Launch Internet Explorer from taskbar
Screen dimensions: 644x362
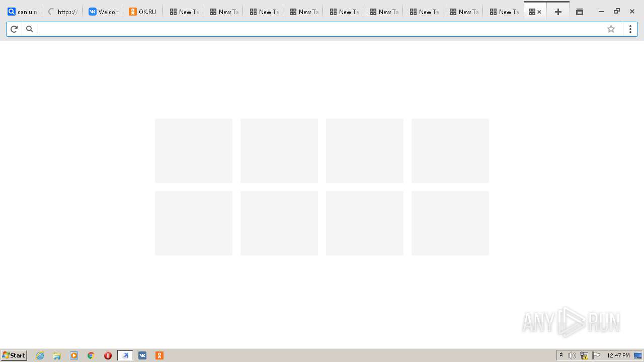[x=40, y=355]
